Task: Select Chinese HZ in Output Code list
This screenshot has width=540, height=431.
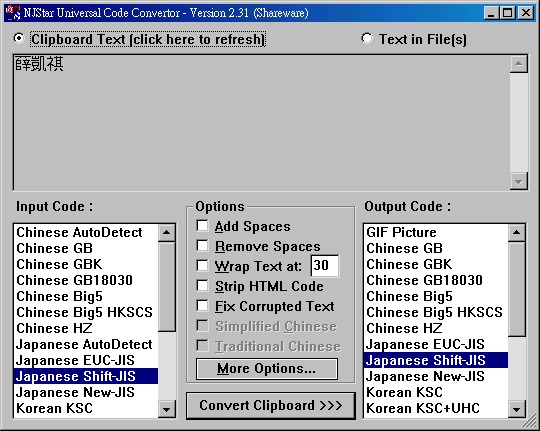Action: point(436,328)
